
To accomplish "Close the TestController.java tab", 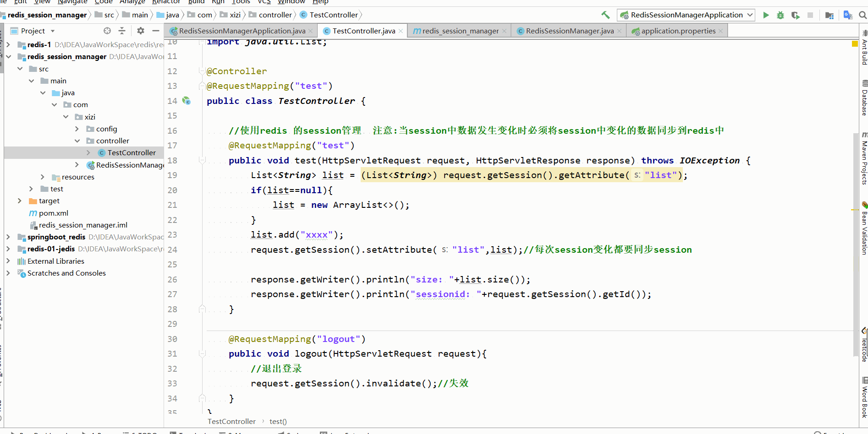I will (401, 31).
